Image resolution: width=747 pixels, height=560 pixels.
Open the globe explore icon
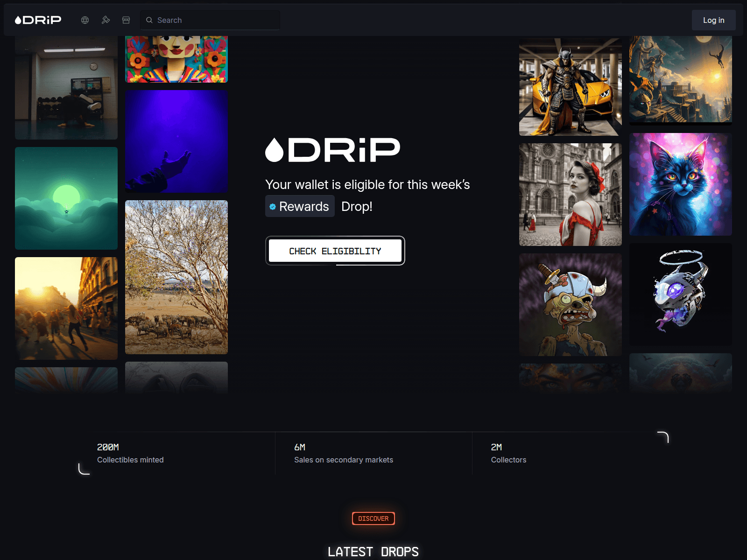[85, 20]
